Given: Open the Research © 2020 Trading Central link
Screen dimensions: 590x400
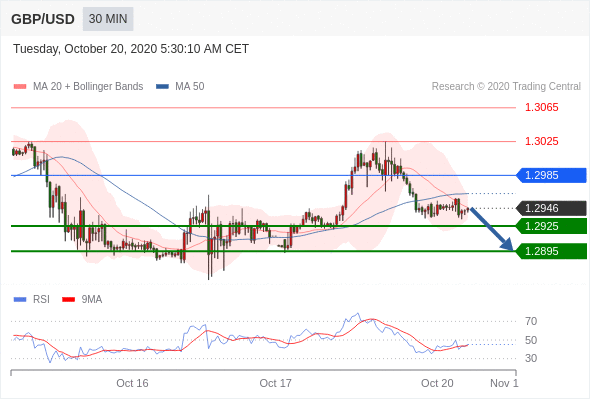Looking at the screenshot, I should pyautogui.click(x=506, y=87).
